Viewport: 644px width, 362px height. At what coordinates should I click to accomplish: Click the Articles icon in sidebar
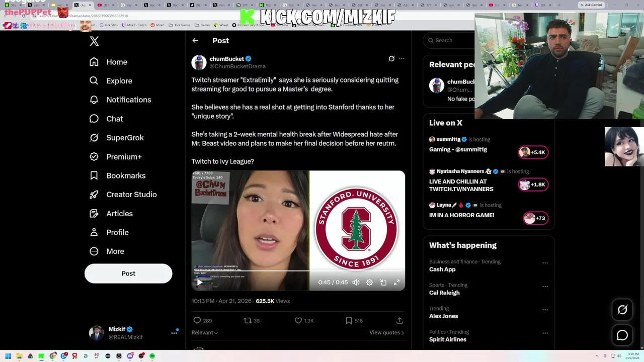94,214
